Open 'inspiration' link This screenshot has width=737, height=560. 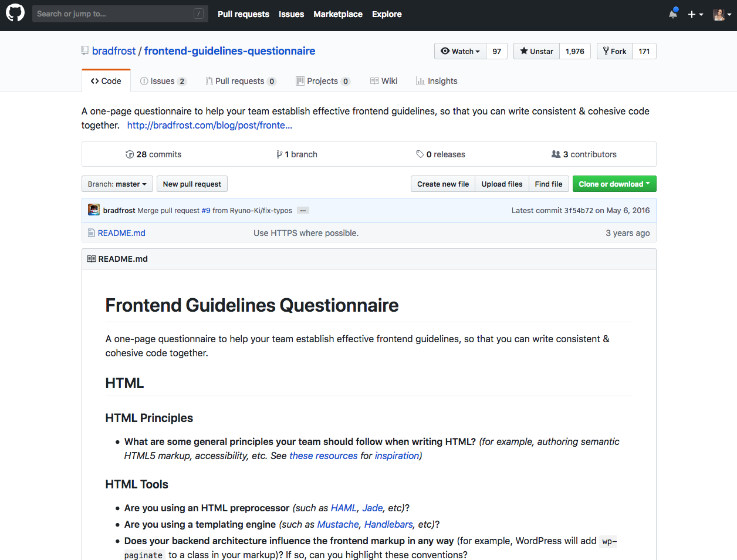click(x=397, y=456)
